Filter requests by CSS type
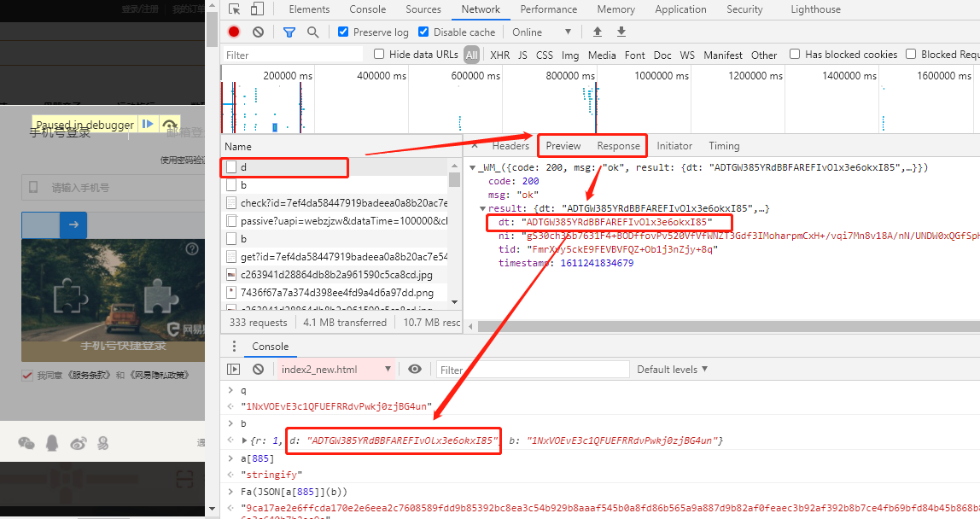 coord(545,55)
